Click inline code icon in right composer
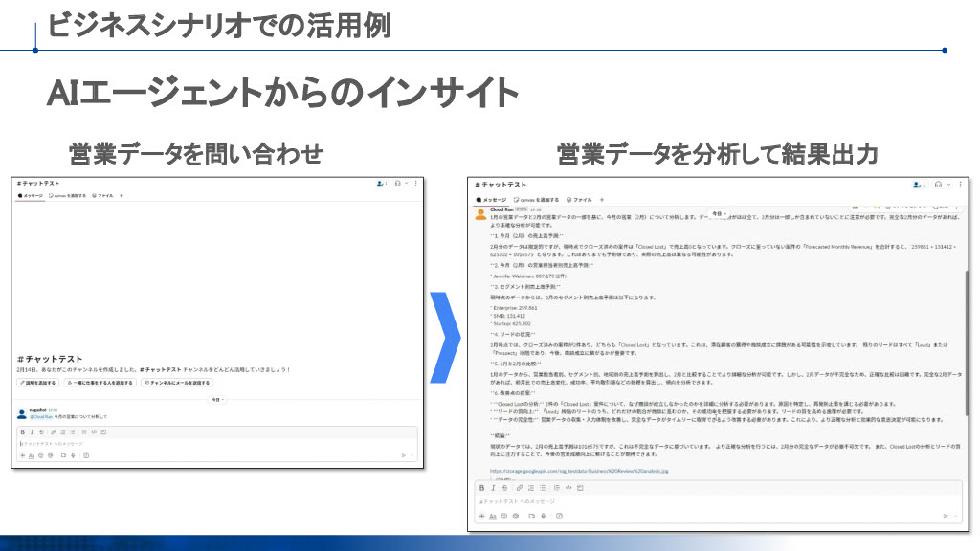Image resolution: width=980 pixels, height=551 pixels. pos(568,487)
